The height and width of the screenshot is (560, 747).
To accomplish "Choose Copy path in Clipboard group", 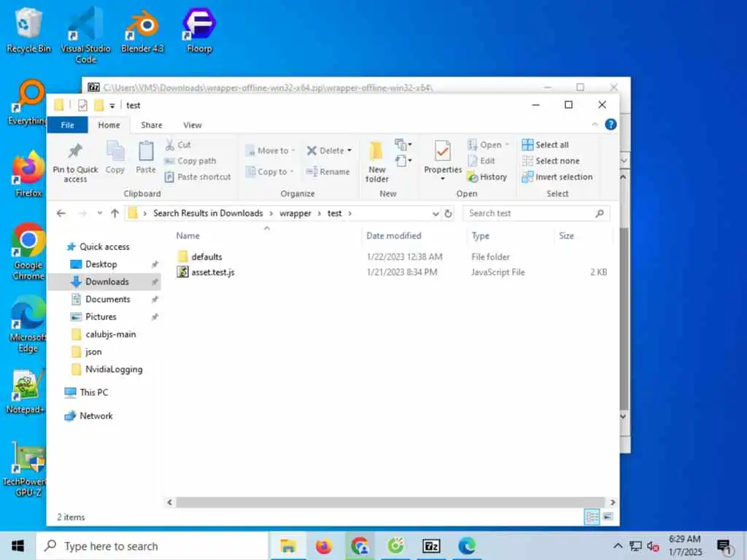I will pyautogui.click(x=190, y=161).
